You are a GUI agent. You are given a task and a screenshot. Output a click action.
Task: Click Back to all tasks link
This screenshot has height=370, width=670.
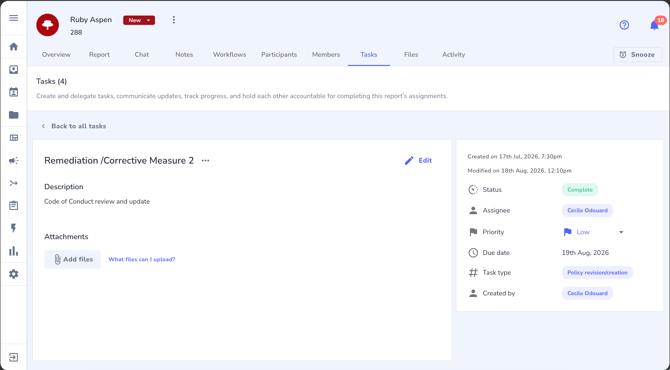[x=79, y=126]
